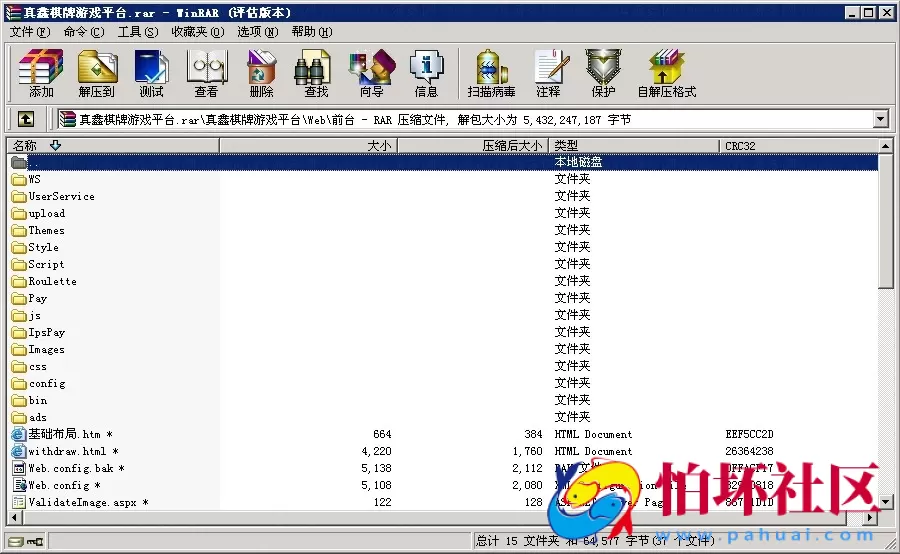The height and width of the screenshot is (554, 900).
Task: Select the 基础布局.htm file
Action: [x=63, y=435]
